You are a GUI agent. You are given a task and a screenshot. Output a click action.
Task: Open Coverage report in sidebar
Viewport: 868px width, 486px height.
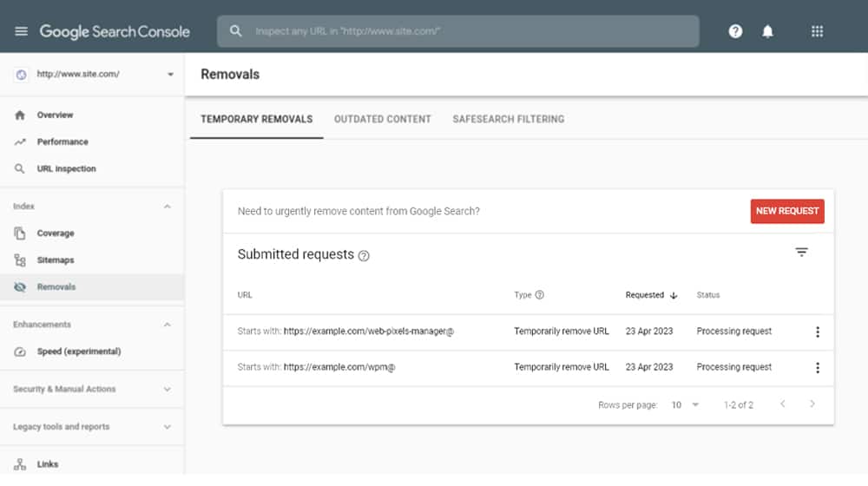56,233
